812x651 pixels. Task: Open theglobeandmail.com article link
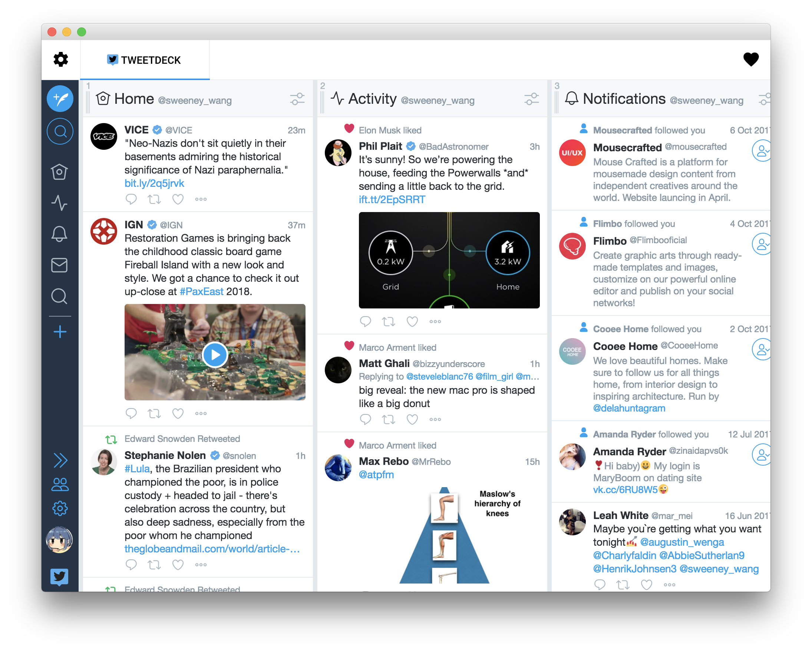pyautogui.click(x=212, y=549)
